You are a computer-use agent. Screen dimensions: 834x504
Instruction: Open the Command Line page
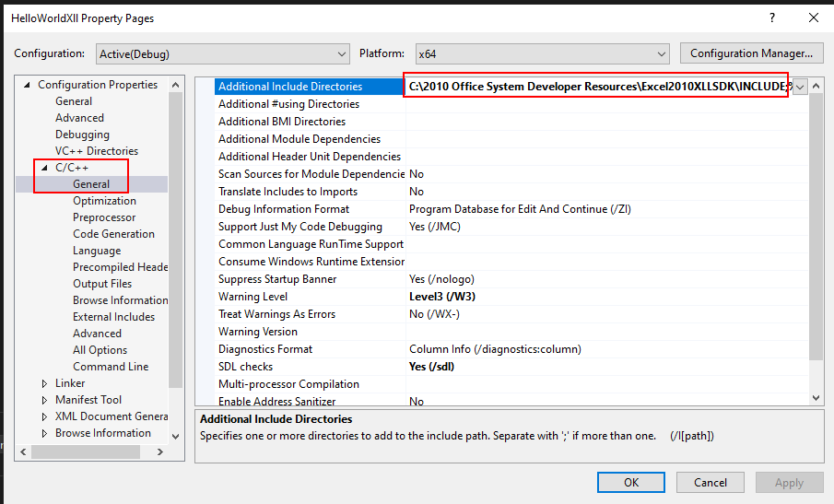click(x=111, y=367)
